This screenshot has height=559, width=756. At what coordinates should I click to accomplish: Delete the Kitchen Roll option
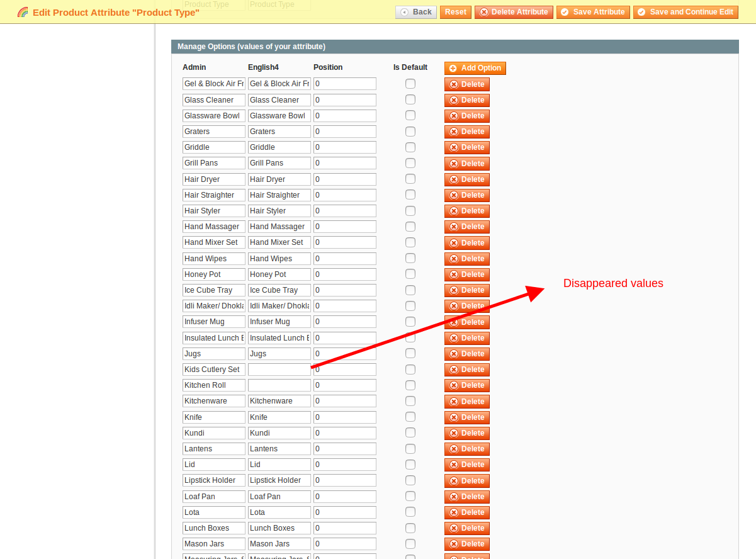[x=466, y=385]
